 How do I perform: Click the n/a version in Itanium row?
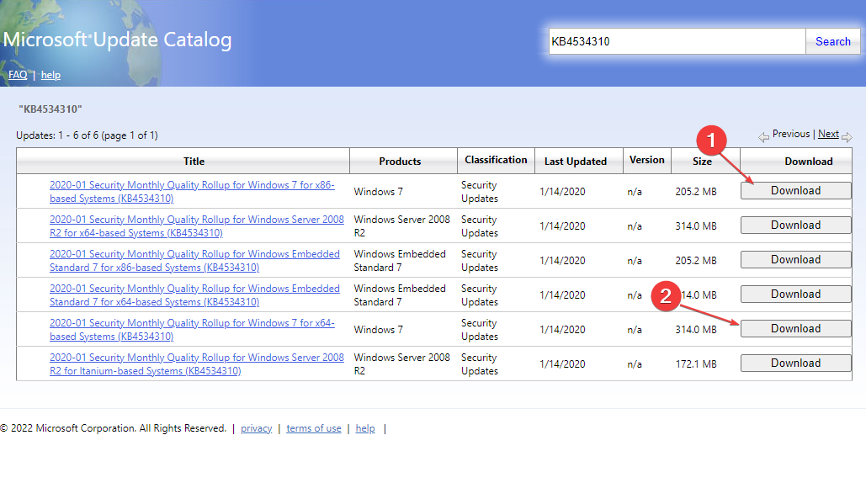[x=635, y=363]
